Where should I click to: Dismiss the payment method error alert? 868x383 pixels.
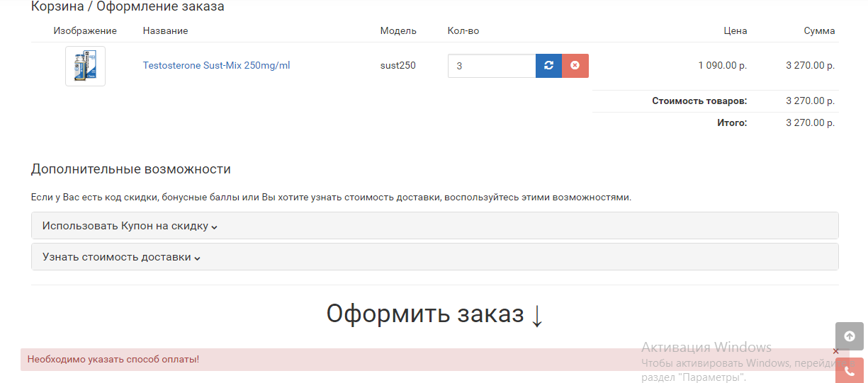835,352
